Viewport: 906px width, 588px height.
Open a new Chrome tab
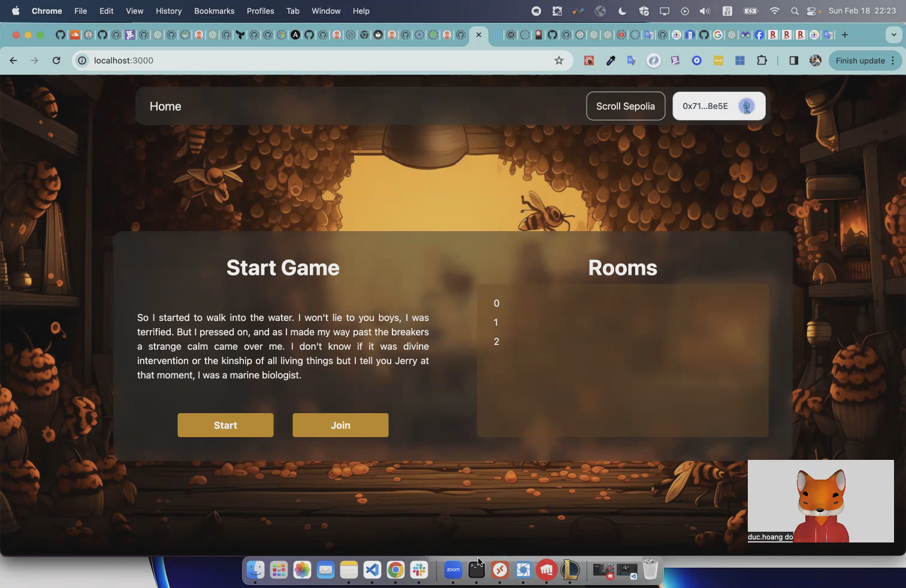845,35
